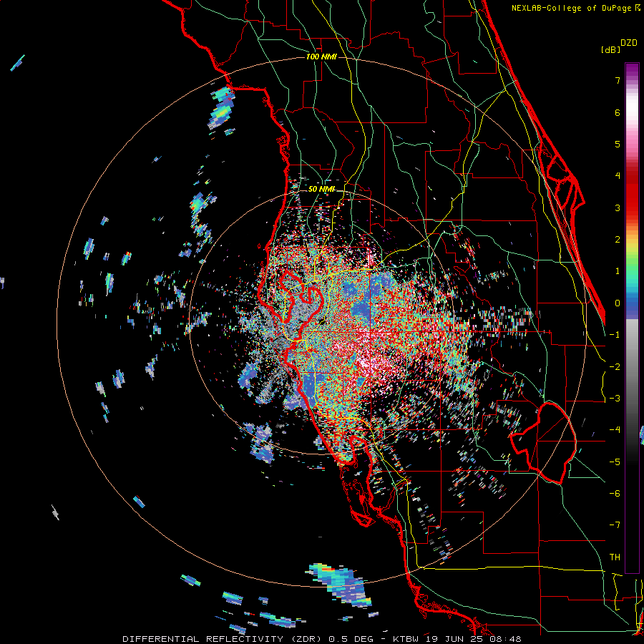Click the 7 dB scale tick label
The image size is (644, 644).
pos(618,80)
